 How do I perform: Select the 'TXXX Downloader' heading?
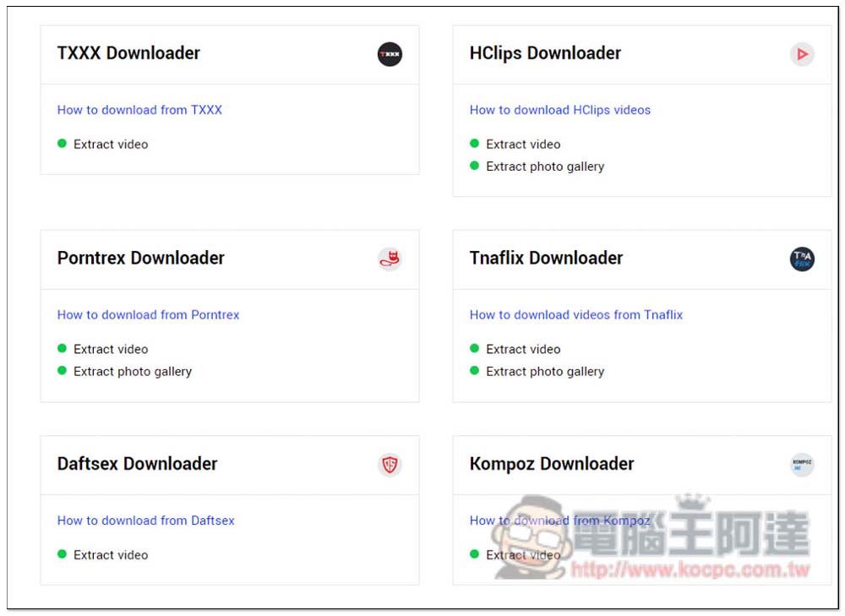[128, 53]
